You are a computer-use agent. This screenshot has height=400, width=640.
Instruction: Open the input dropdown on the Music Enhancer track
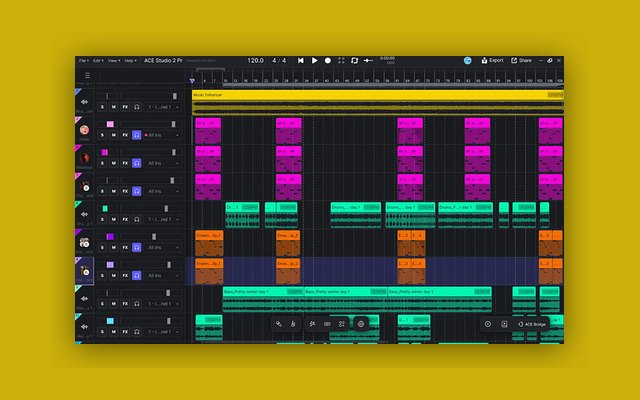(x=163, y=107)
